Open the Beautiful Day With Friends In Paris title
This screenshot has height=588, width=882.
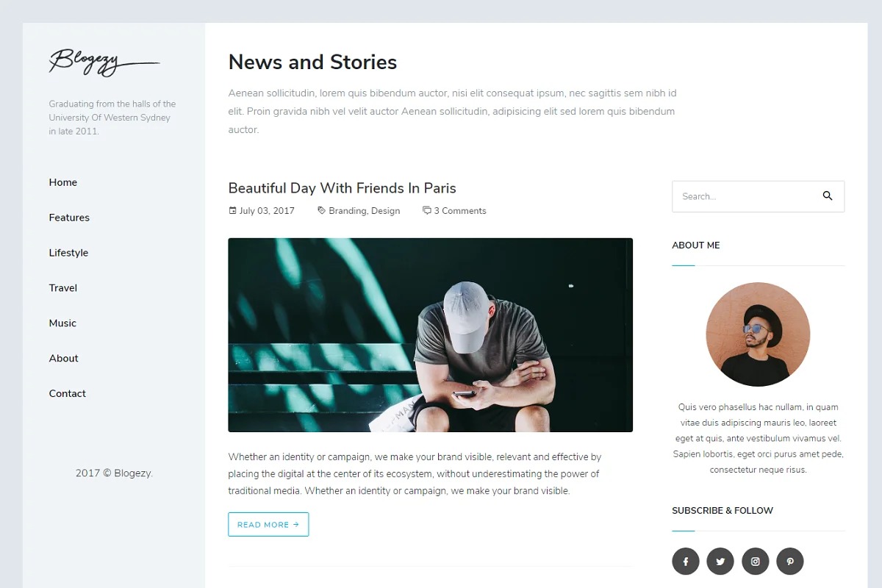coord(343,188)
